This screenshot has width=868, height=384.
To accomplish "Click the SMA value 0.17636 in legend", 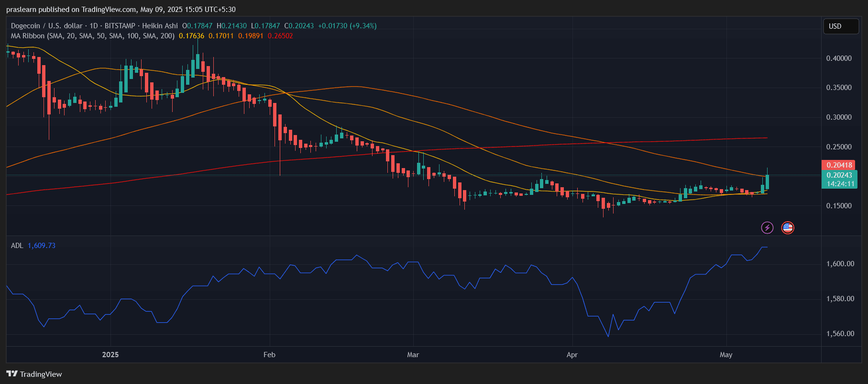I will pos(191,36).
